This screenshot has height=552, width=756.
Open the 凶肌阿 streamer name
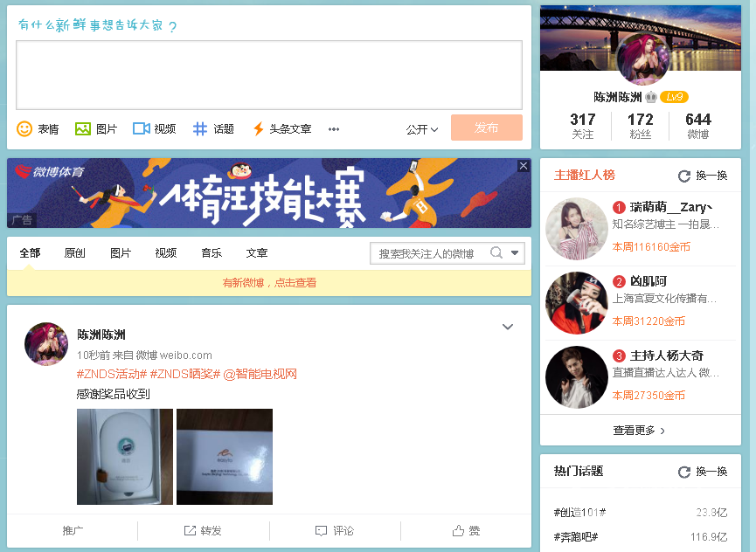[x=648, y=281]
